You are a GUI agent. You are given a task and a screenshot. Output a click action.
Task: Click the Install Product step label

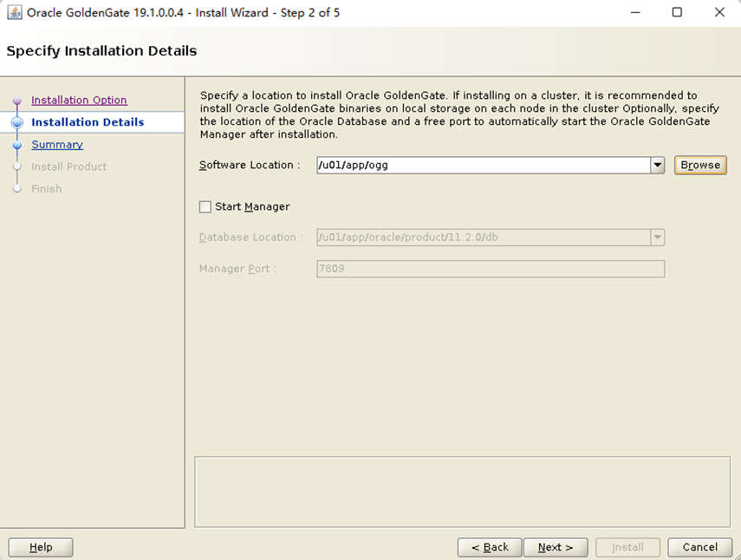point(69,166)
